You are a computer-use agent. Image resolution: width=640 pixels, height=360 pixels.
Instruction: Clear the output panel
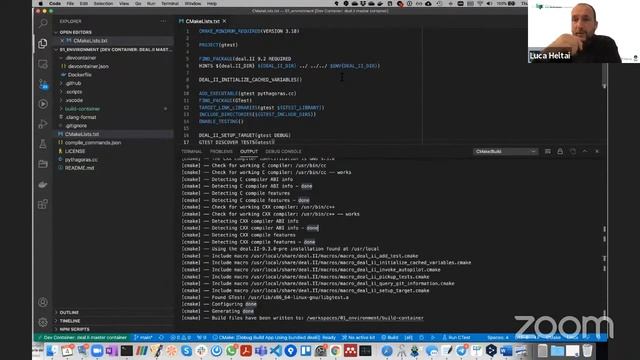pos(548,151)
